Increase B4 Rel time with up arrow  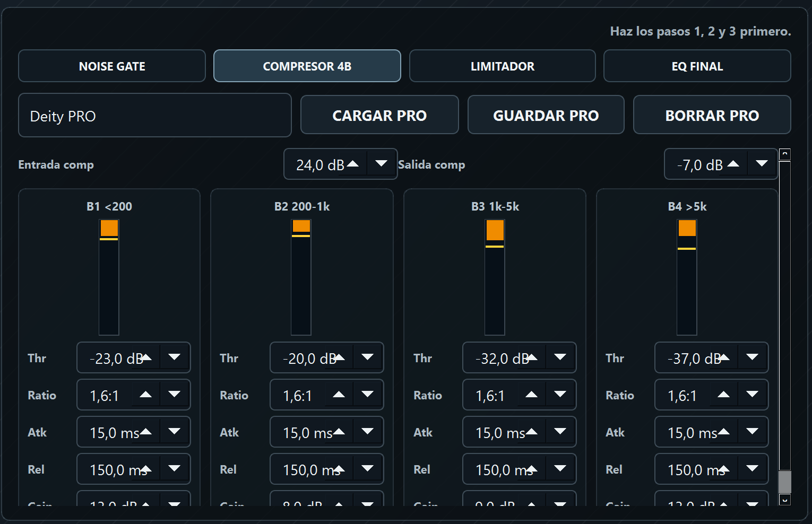724,469
